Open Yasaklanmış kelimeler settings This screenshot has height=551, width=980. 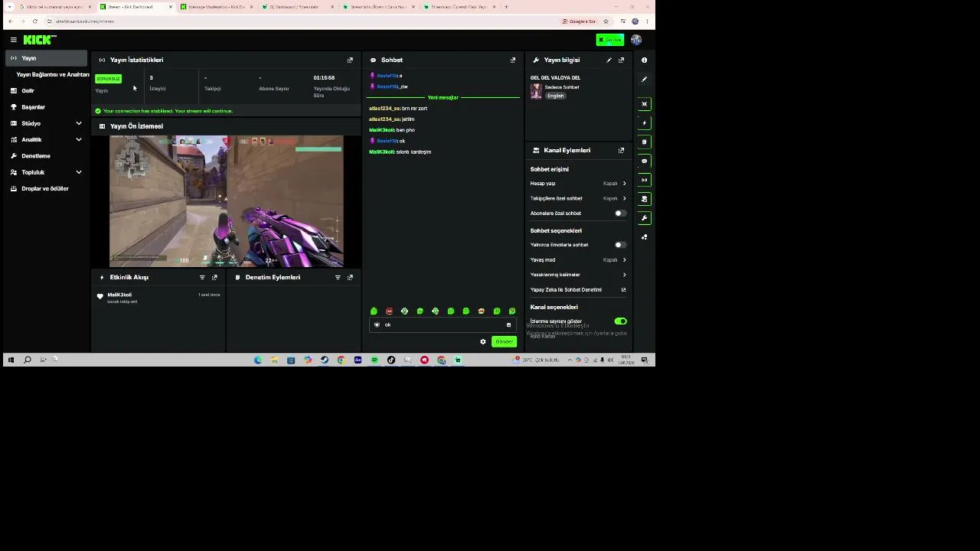[578, 275]
